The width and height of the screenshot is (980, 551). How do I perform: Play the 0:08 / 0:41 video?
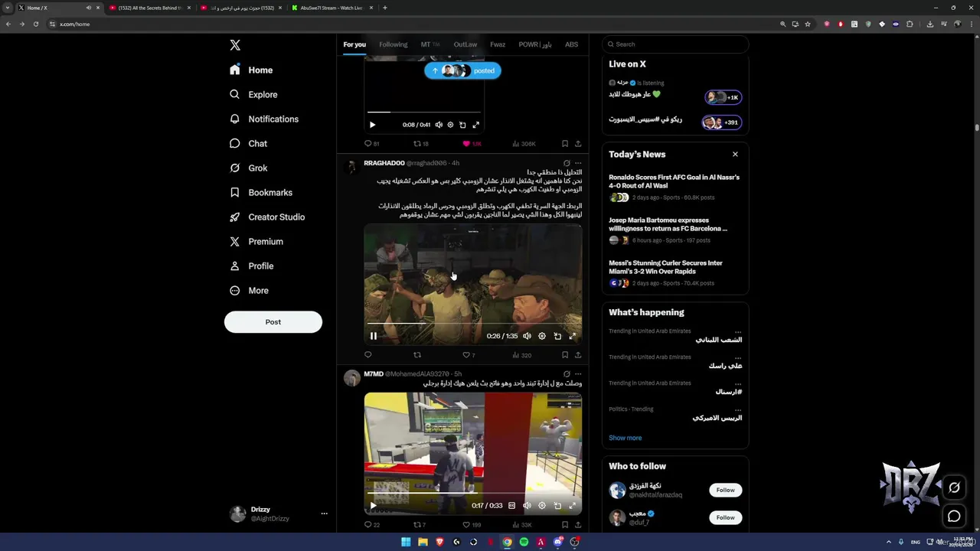373,125
